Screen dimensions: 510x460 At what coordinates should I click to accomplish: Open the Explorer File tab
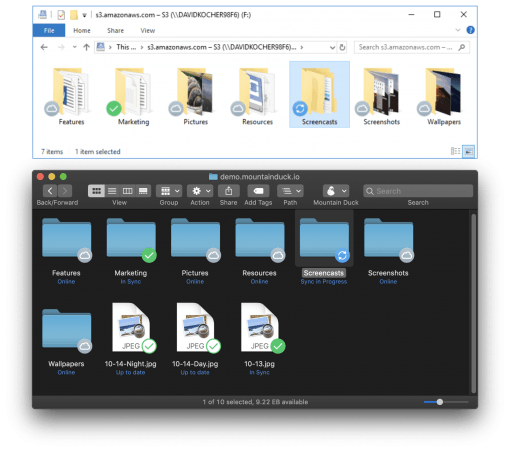49,30
